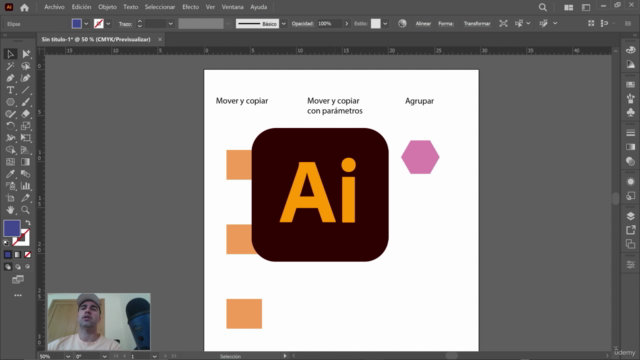The height and width of the screenshot is (360, 640).
Task: Open the Trazo stroke weight dropdown
Action: pos(170,24)
